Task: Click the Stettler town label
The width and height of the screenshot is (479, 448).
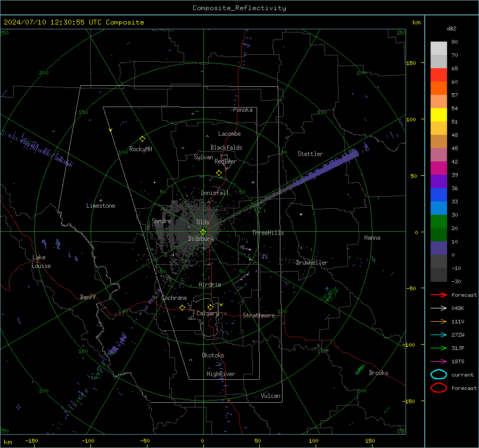Action: pyautogui.click(x=310, y=154)
